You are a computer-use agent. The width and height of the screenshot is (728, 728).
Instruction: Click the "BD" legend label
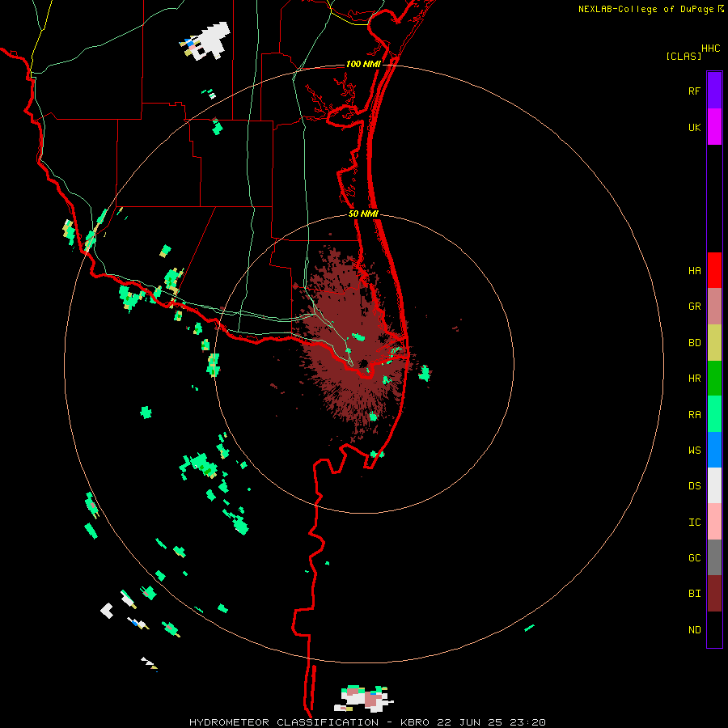694,343
